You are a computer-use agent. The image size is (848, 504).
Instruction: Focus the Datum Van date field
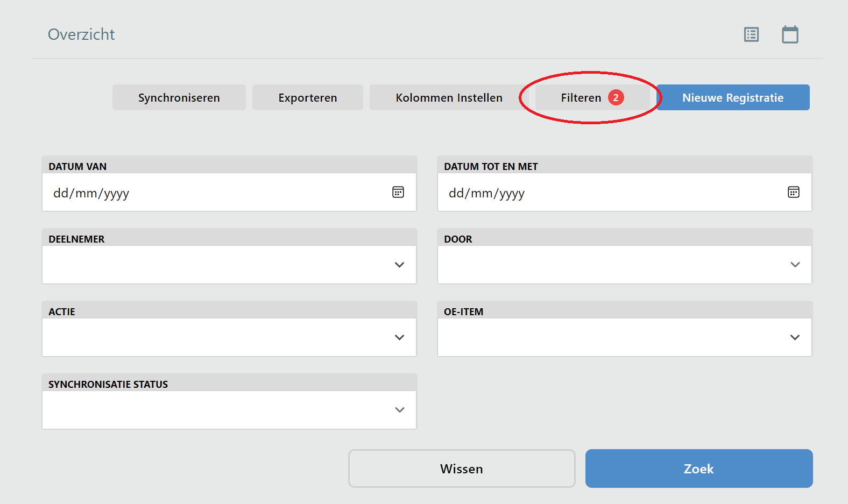pyautogui.click(x=215, y=193)
